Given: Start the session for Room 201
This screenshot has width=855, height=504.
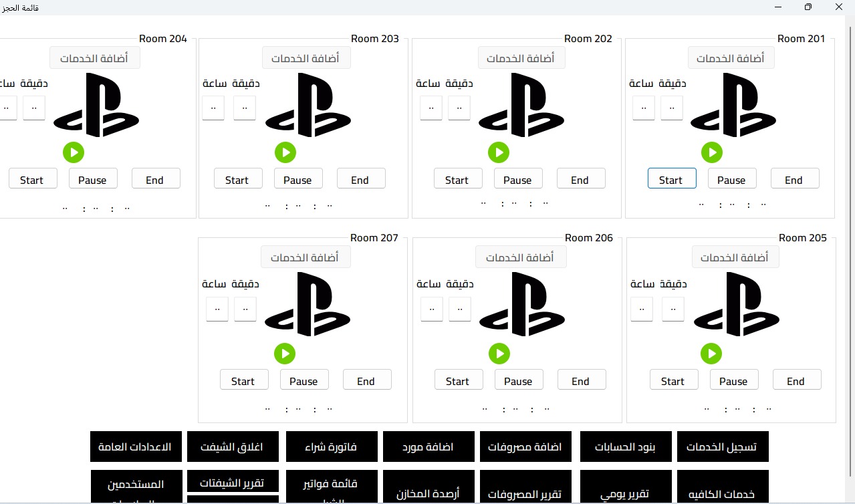Looking at the screenshot, I should pos(672,179).
